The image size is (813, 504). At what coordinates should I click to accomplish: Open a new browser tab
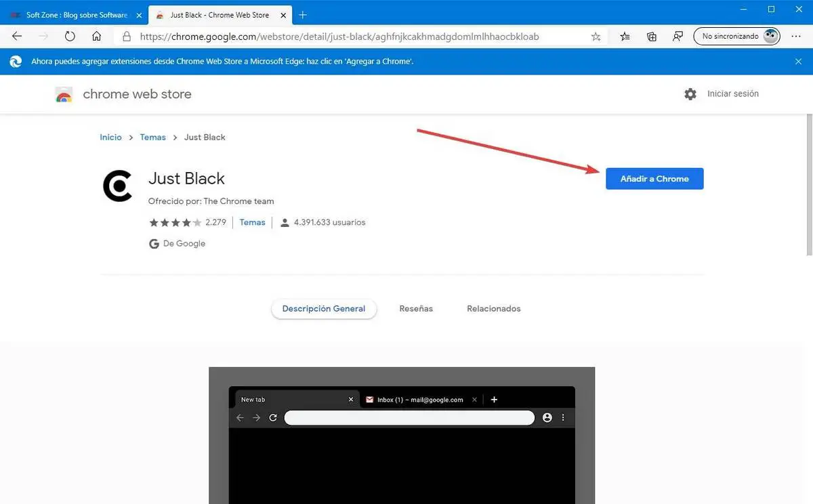(x=303, y=15)
